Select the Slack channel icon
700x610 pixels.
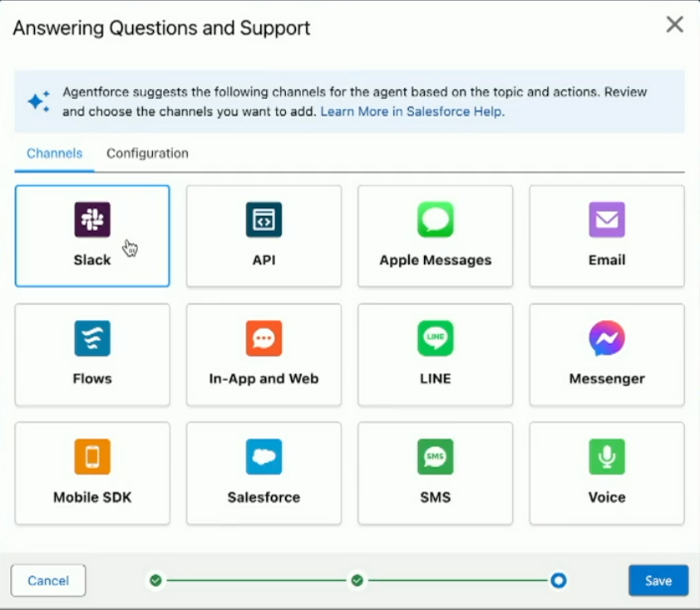tap(92, 219)
